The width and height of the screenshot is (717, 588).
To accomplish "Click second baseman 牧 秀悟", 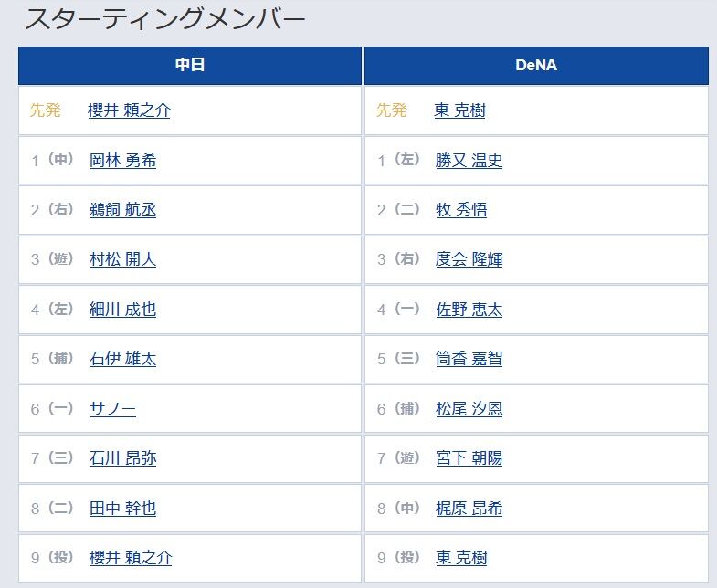I will coord(461,210).
